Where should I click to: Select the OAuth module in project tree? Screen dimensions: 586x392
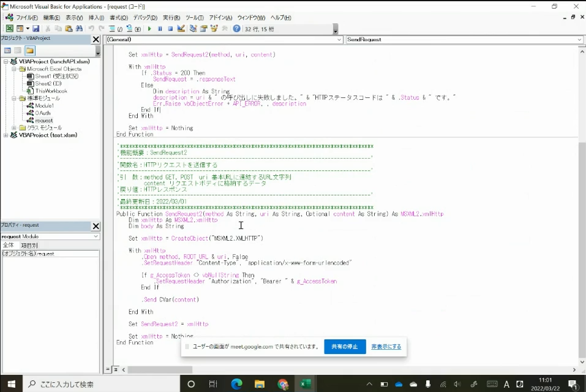coord(42,113)
